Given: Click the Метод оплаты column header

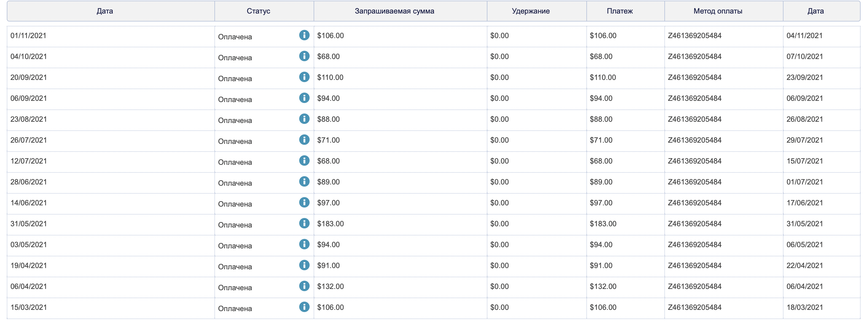Looking at the screenshot, I should [717, 11].
